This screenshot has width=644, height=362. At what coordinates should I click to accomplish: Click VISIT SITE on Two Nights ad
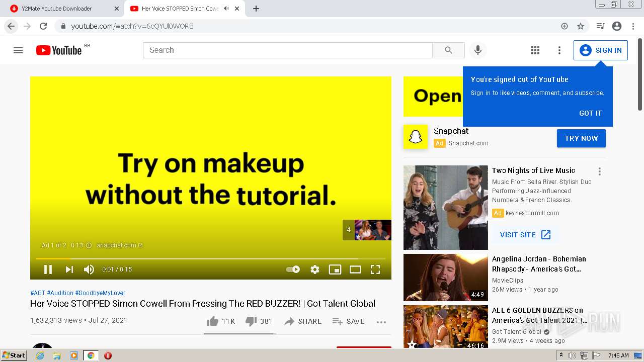[x=525, y=235]
